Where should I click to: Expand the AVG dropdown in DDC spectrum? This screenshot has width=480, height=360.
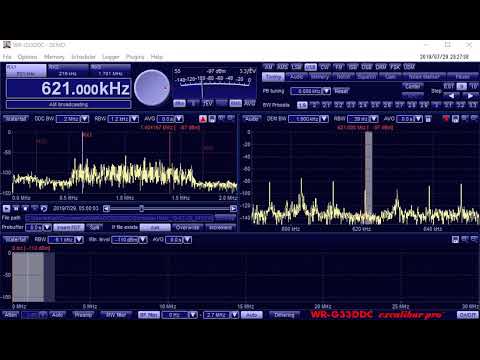179,119
